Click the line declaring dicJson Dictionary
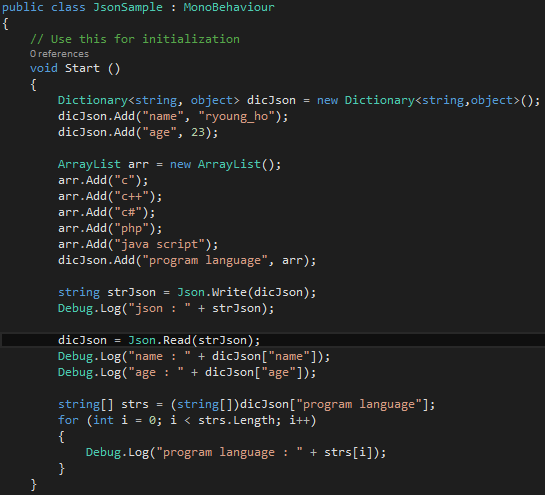Image resolution: width=545 pixels, height=495 pixels. click(299, 100)
